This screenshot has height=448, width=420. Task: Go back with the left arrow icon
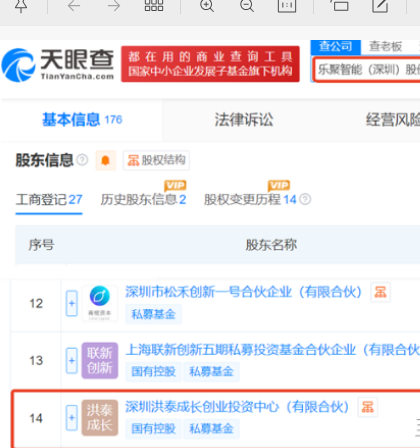click(x=74, y=6)
